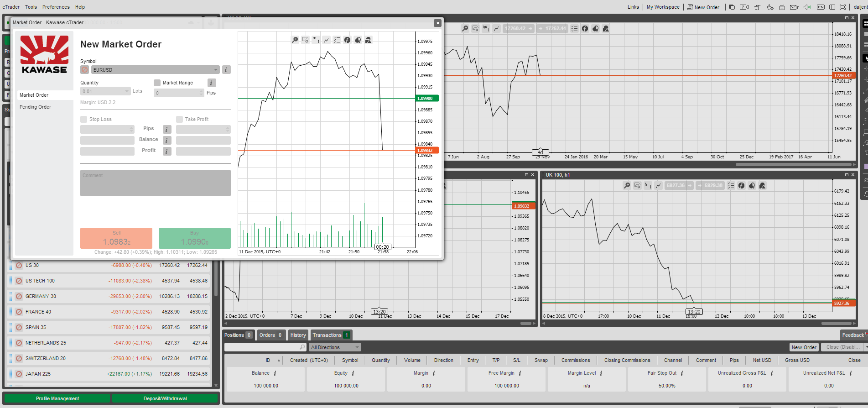Image resolution: width=868 pixels, height=408 pixels.
Task: Open the My Workspace menu
Action: [x=663, y=7]
